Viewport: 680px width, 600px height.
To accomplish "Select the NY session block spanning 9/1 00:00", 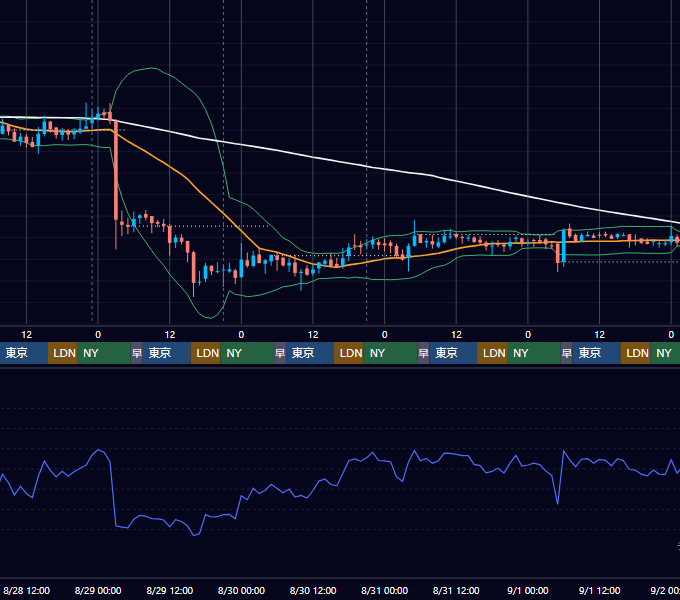I will click(x=533, y=353).
